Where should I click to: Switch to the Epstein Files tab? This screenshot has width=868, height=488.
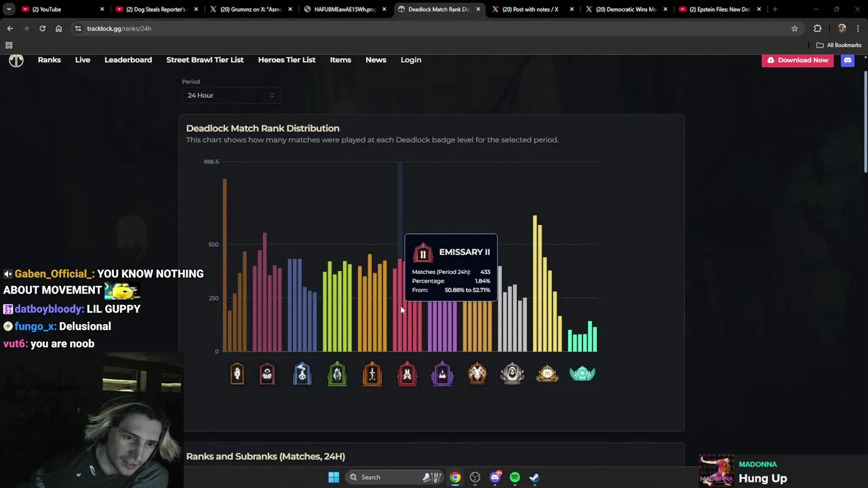coord(719,9)
